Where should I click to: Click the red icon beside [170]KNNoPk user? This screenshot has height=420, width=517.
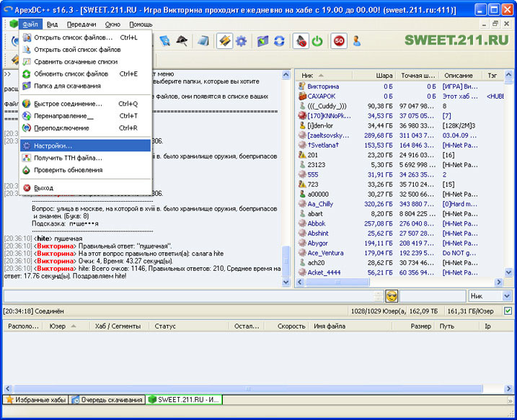pyautogui.click(x=302, y=115)
